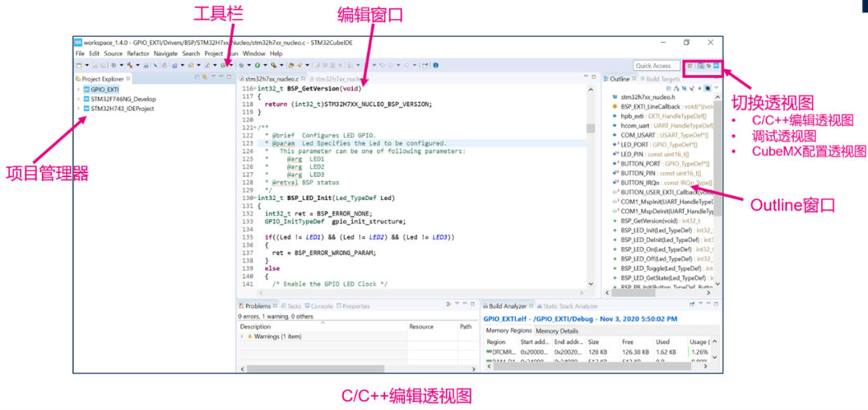Open the Memory Details tab
The width and height of the screenshot is (868, 410).
(557, 330)
